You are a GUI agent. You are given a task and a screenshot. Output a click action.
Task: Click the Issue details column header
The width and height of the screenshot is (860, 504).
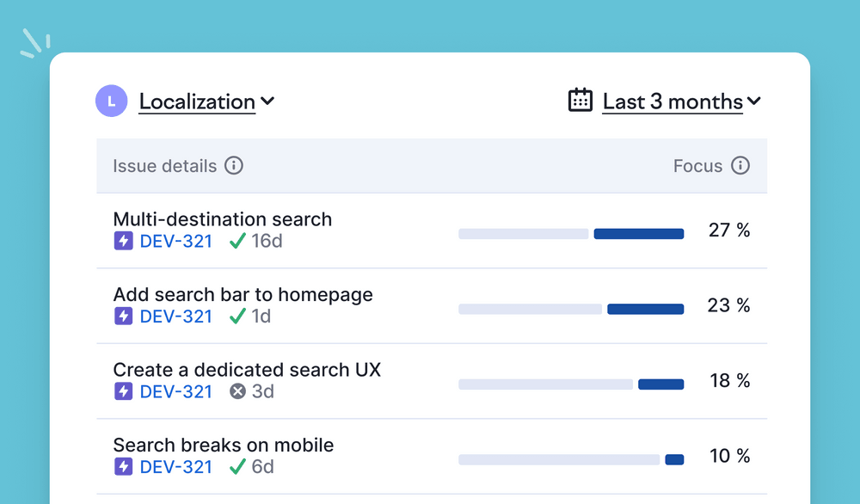pyautogui.click(x=164, y=166)
